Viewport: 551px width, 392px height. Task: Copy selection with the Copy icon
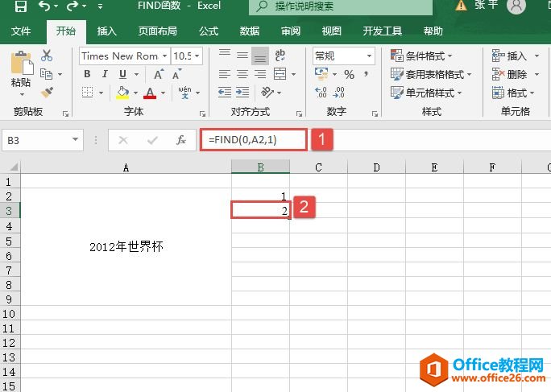click(x=47, y=74)
